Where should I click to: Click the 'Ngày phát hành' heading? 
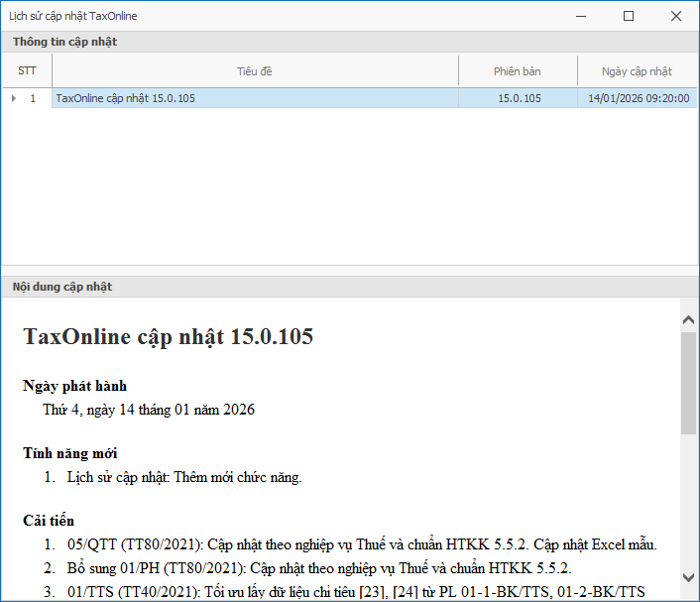(75, 386)
